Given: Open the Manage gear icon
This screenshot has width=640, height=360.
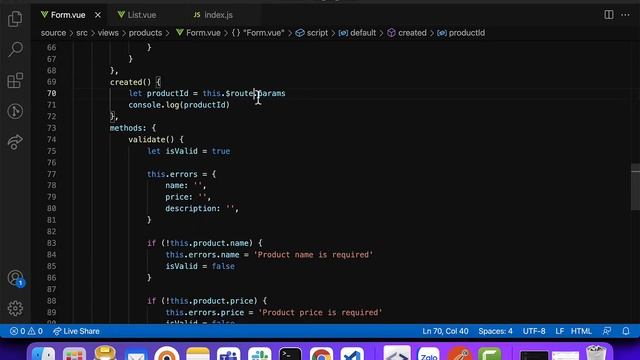Looking at the screenshot, I should (15, 308).
